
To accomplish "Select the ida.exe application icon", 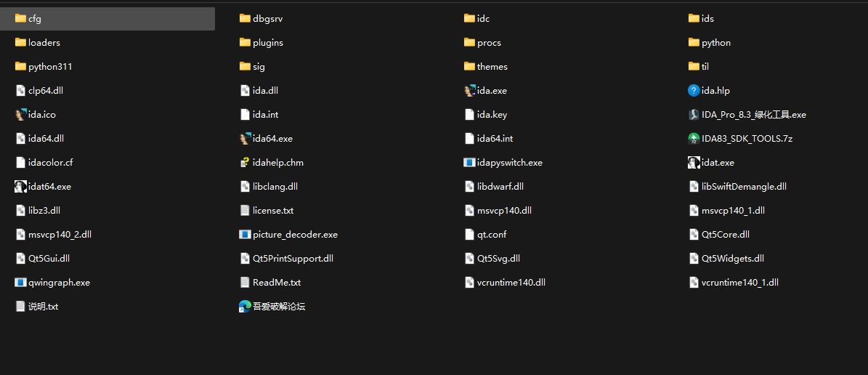I will [469, 90].
